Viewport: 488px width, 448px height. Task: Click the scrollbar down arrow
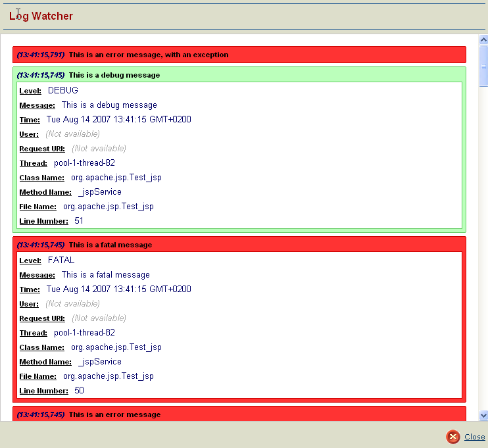click(483, 415)
